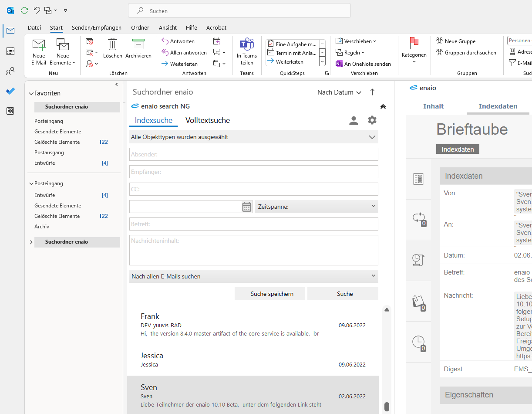The width and height of the screenshot is (532, 414).
Task: Collapse the Favoriten folder group
Action: tap(31, 93)
